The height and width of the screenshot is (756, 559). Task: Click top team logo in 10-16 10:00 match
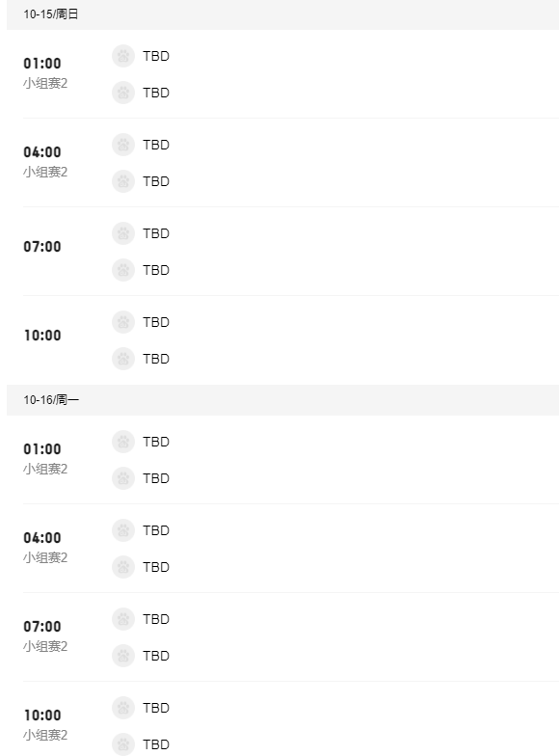click(x=123, y=708)
